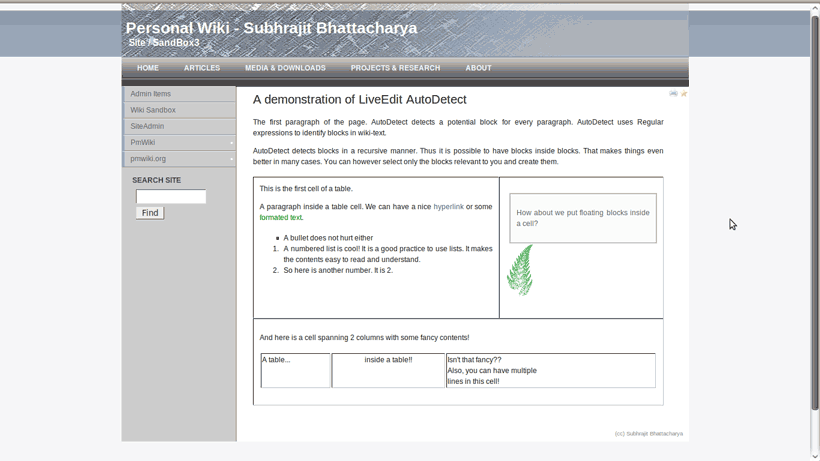Click 'So here is another number. It is 2.'

click(338, 270)
